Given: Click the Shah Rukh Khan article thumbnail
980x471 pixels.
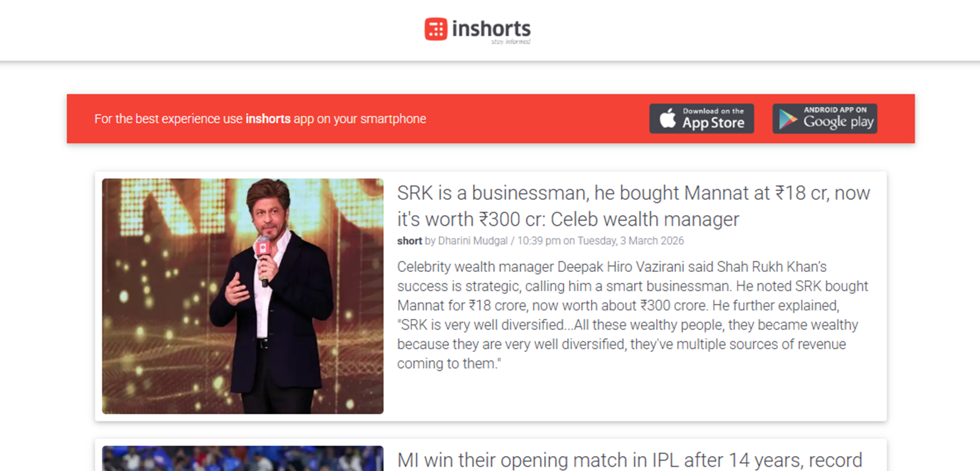Looking at the screenshot, I should tap(243, 296).
